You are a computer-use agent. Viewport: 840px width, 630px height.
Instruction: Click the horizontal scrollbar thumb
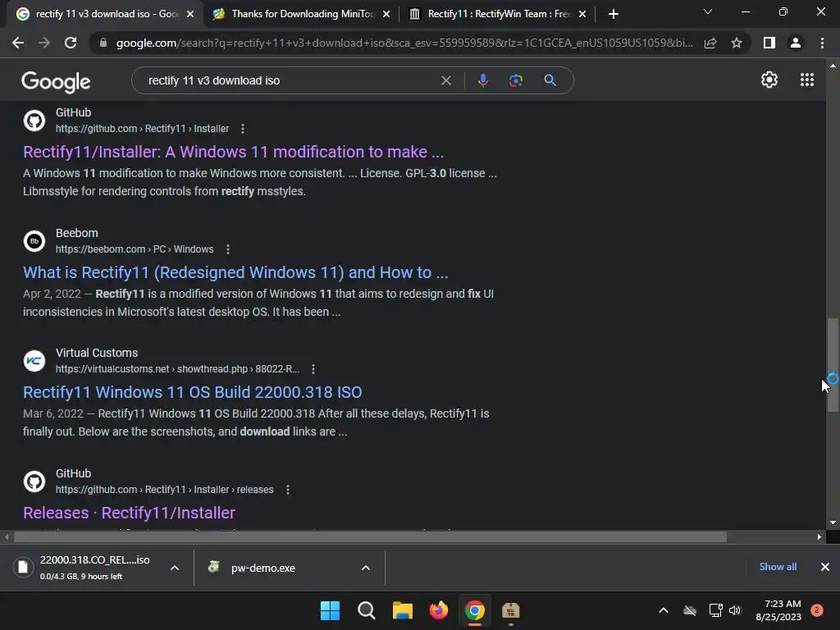(370, 536)
